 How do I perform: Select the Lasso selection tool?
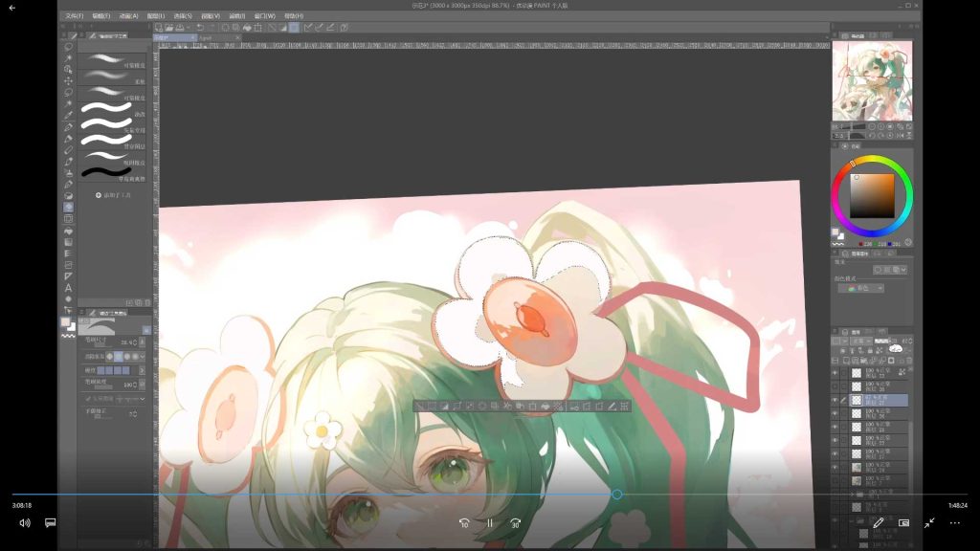click(x=68, y=93)
